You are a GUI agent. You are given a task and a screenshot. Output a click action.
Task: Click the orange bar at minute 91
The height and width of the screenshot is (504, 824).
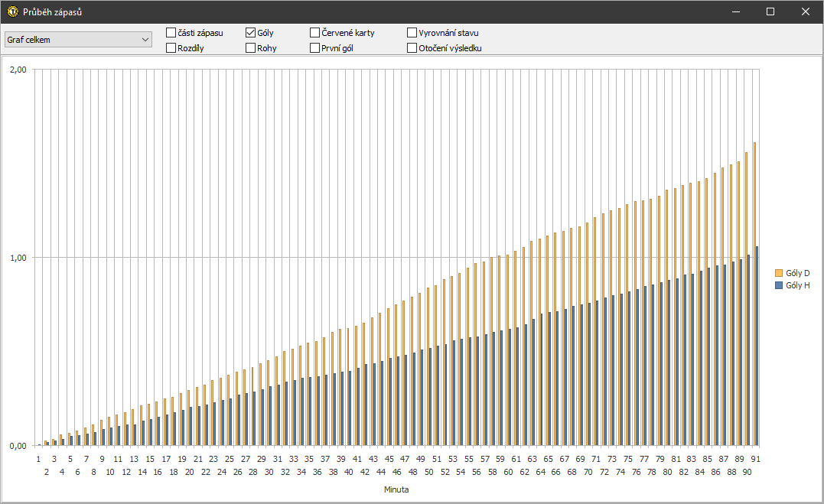[x=754, y=294]
